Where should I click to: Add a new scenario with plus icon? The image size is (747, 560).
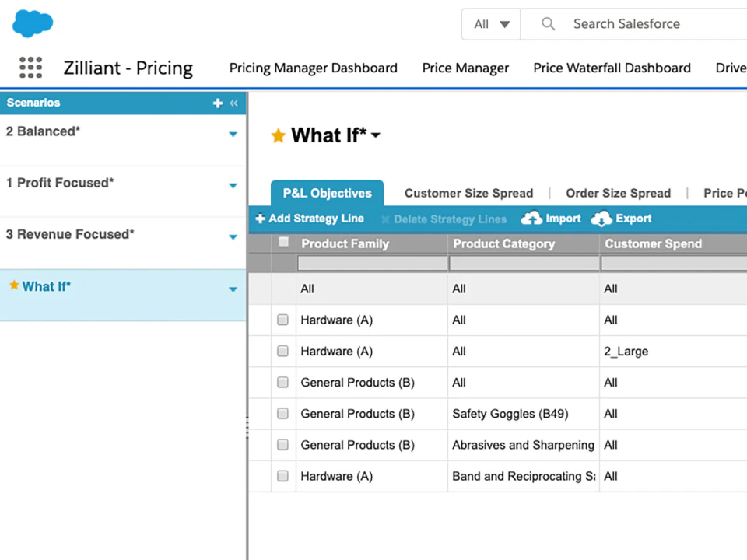pos(218,103)
